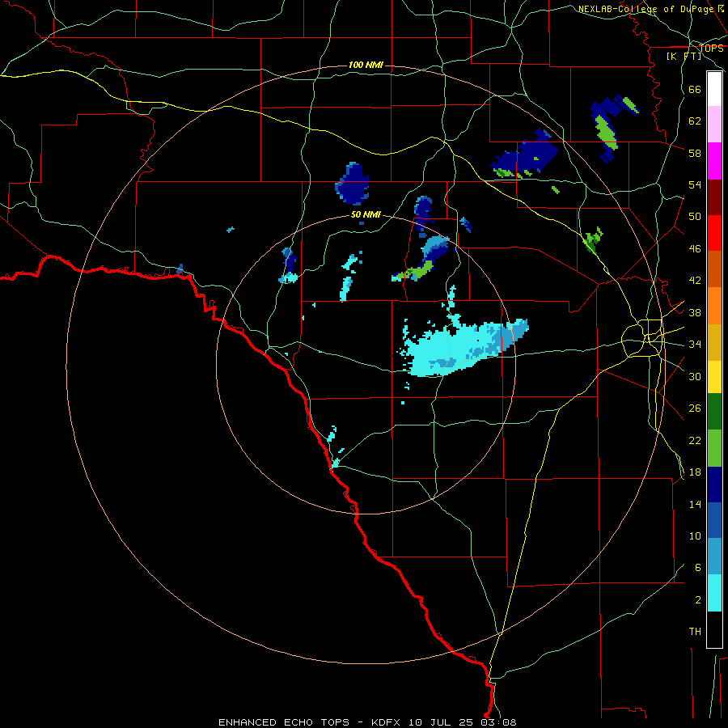728x728 pixels.
Task: Select the gold legend color band
Action: [714, 342]
